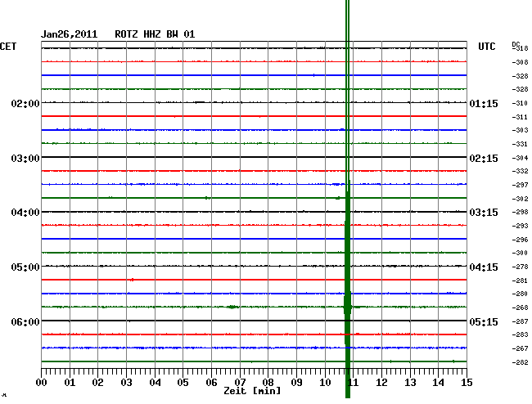This screenshot has width=532, height=404.
Task: Click the 05:15 UTC time label
Action: click(484, 321)
